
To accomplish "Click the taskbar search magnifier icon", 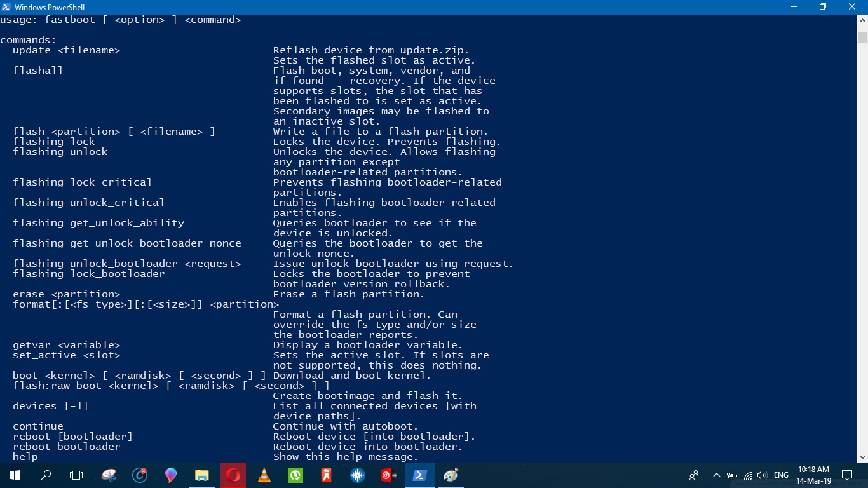I will point(46,475).
